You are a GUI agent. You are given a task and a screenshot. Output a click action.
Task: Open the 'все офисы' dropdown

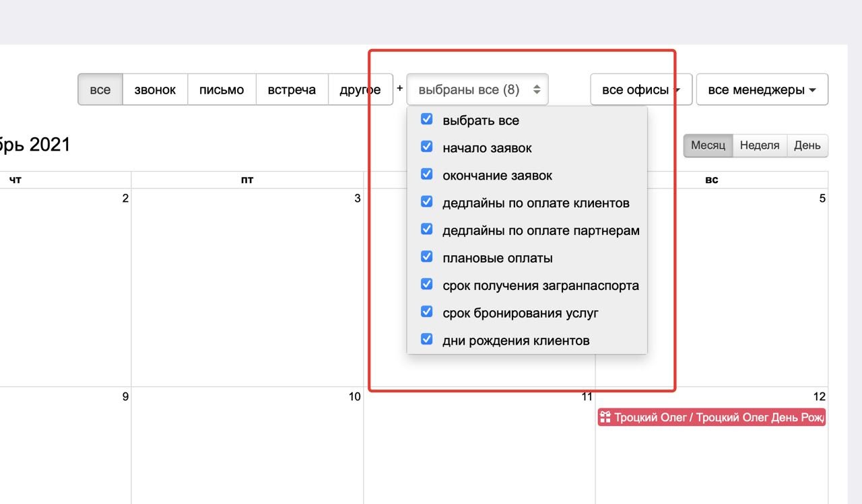[x=640, y=89]
